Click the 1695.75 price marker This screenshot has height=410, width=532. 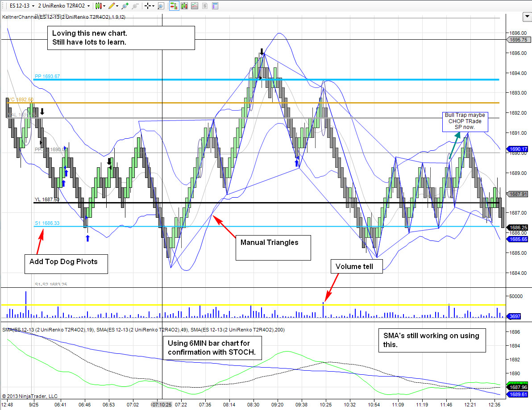point(519,40)
